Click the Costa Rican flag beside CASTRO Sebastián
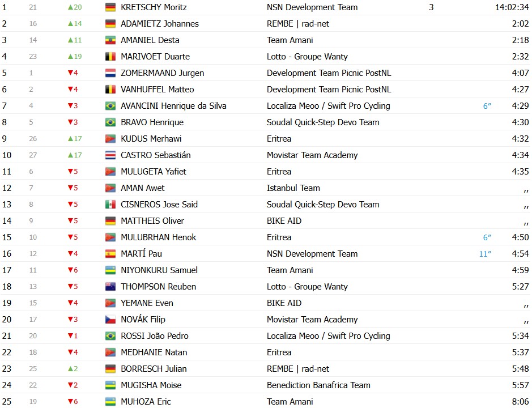Viewport: 532px width, 408px height. coord(110,155)
